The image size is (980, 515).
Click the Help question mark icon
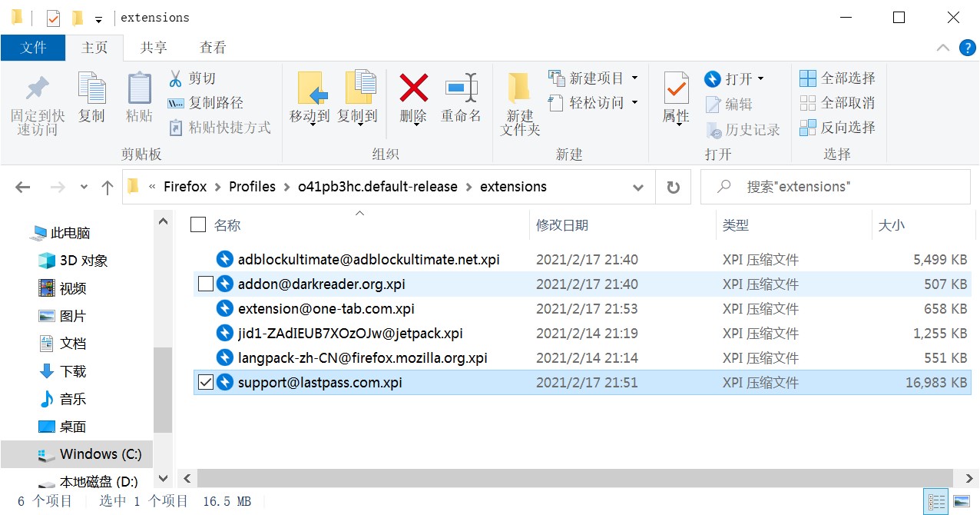tap(968, 48)
